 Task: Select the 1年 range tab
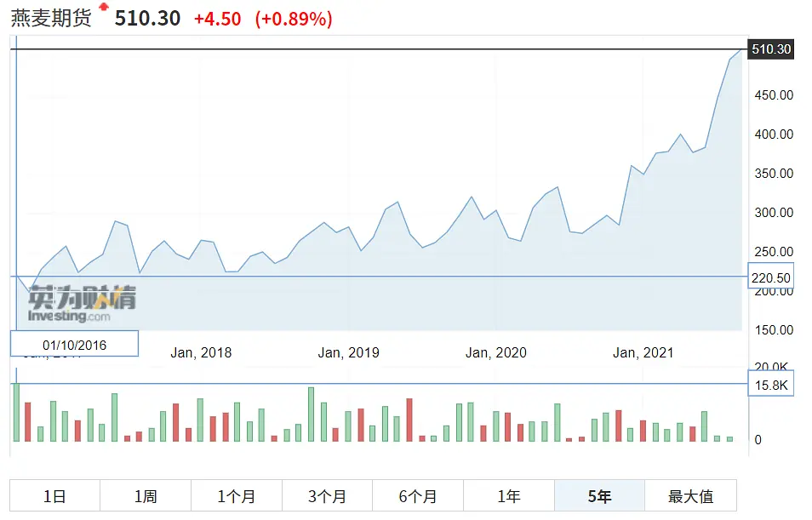[509, 496]
